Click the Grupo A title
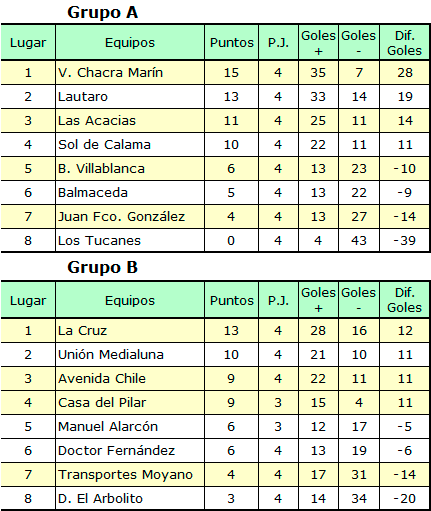Image resolution: width=431 pixels, height=511 pixels. 102,13
